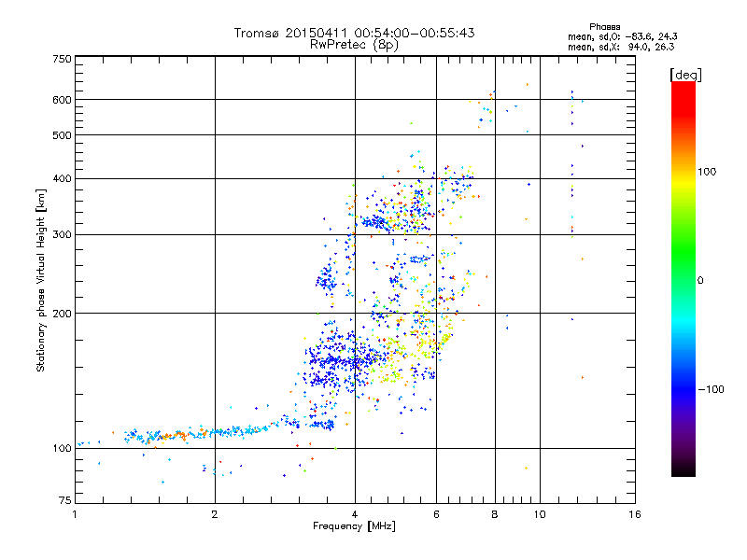
Task: Click the colorbar tick label '0'
Action: click(699, 281)
